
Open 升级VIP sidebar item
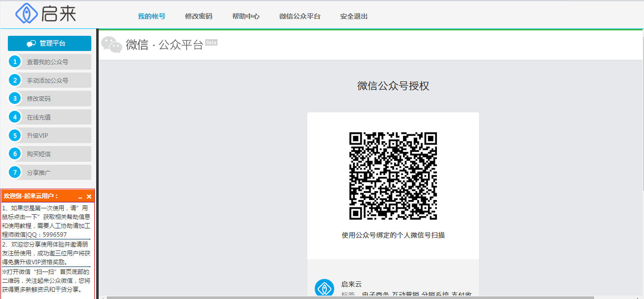[x=50, y=135]
